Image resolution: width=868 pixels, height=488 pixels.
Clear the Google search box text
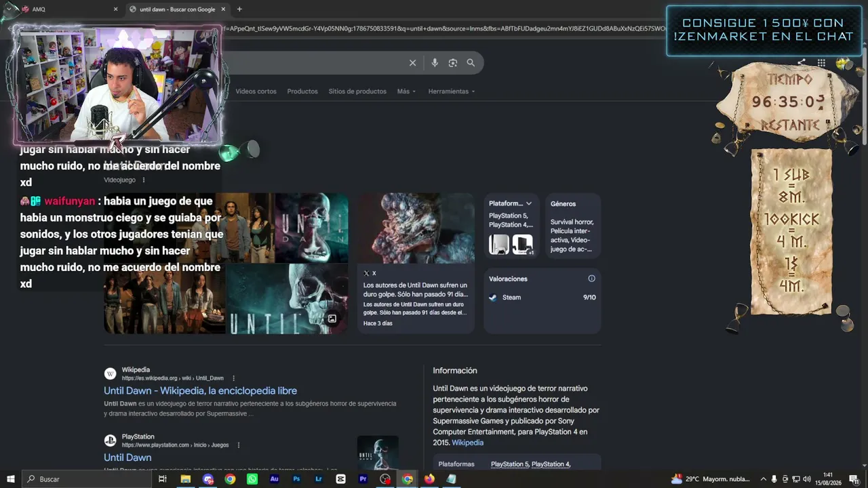(x=412, y=63)
